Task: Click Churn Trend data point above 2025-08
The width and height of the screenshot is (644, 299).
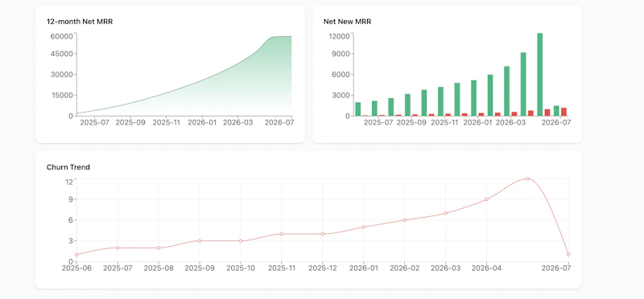Action: 159,248
